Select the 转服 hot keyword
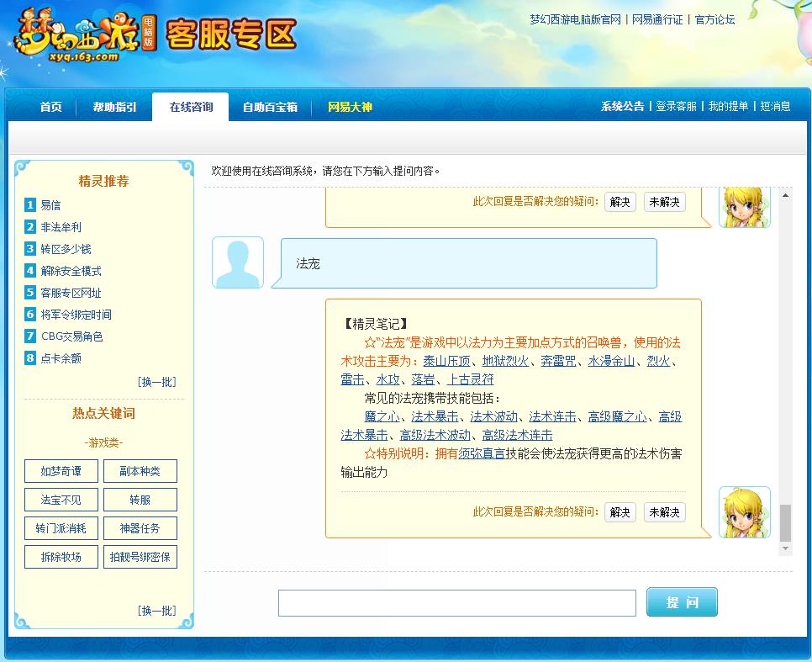The height and width of the screenshot is (662, 812). point(140,500)
